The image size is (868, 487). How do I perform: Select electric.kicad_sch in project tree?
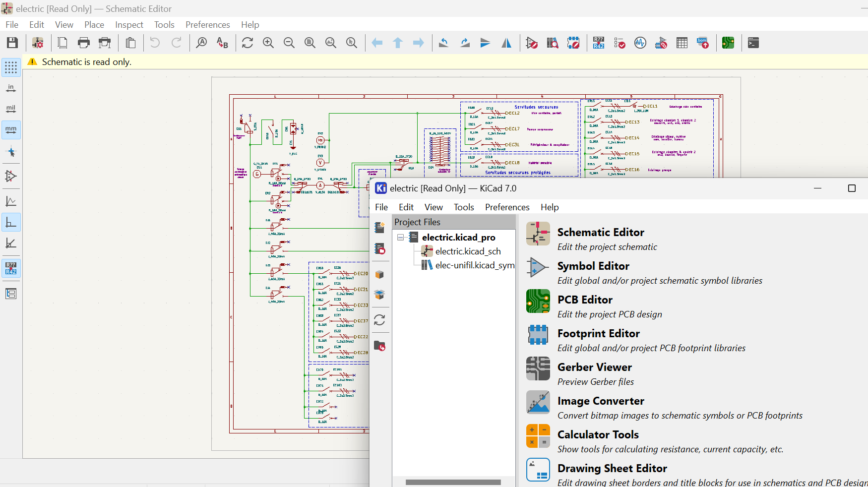(x=468, y=251)
